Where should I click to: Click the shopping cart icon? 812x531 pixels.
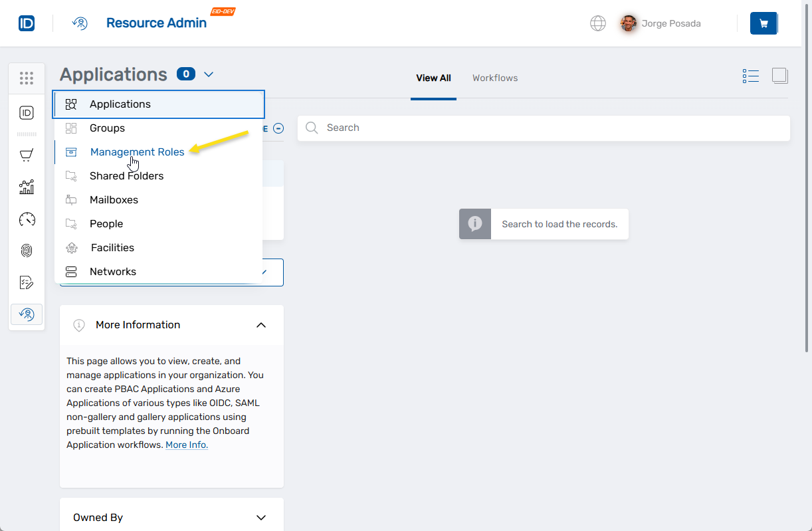pos(763,24)
